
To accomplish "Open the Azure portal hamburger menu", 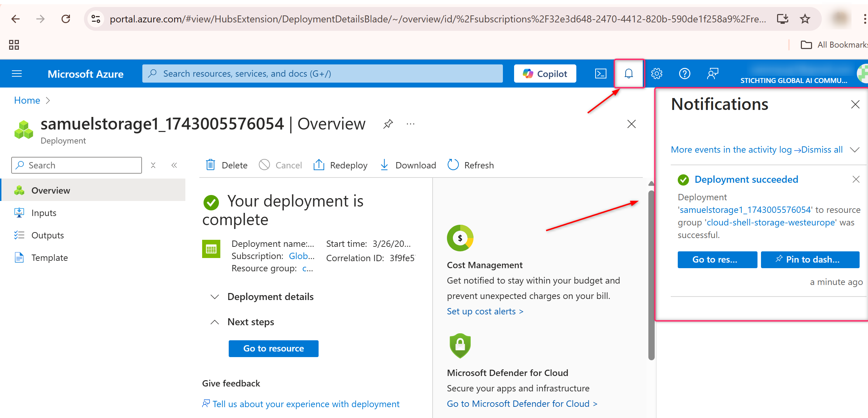I will tap(17, 74).
